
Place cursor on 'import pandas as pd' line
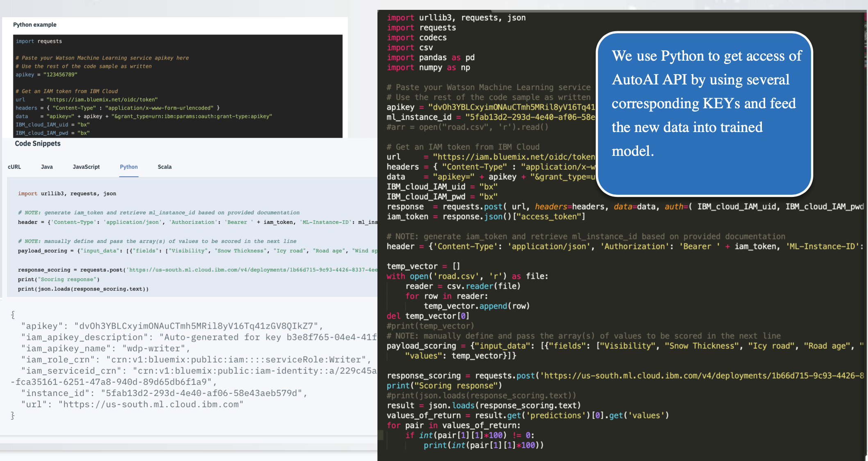coord(430,57)
